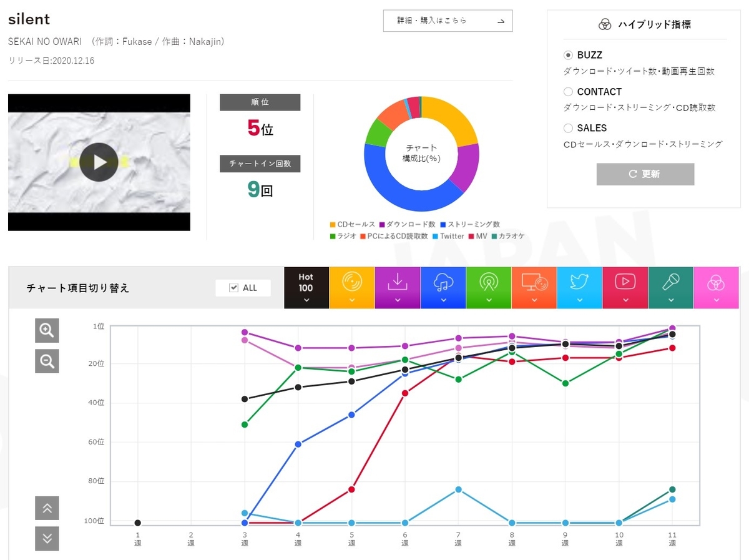Open 詳細・購入はこちら link button
Viewport: 749px width, 560px height.
tap(448, 21)
